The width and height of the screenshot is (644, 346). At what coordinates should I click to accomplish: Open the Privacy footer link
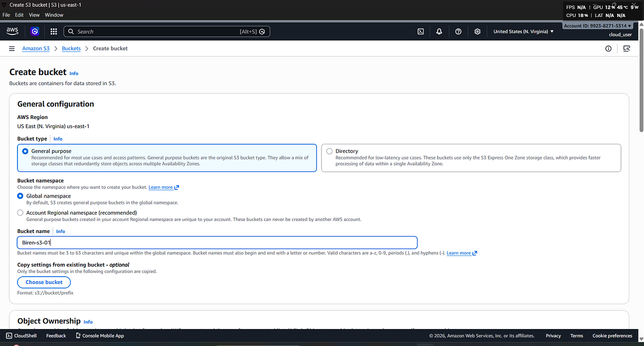553,336
